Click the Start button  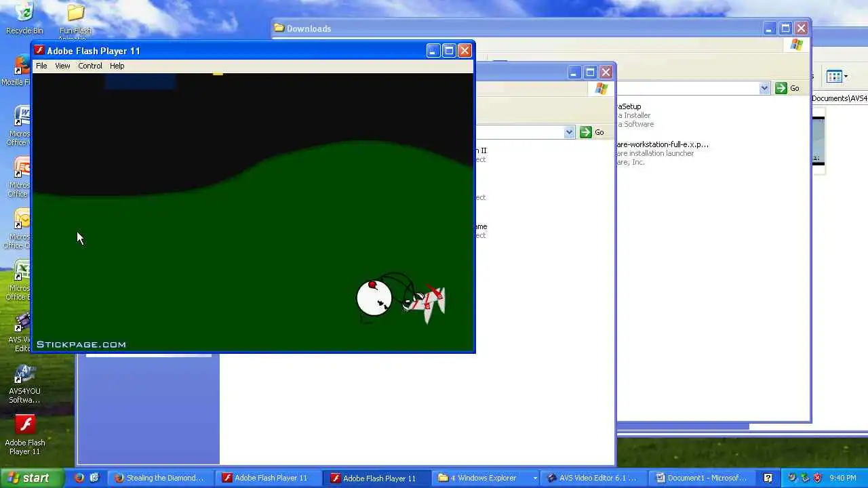[32, 478]
